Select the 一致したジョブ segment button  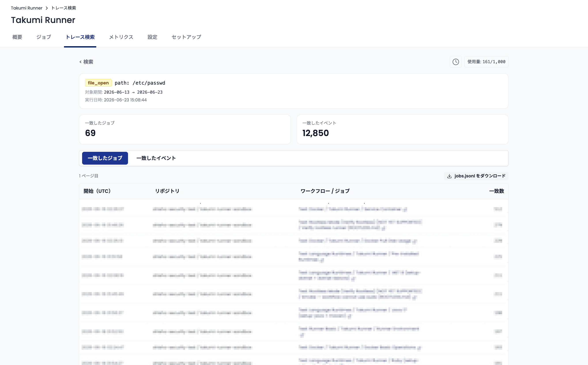tap(105, 158)
